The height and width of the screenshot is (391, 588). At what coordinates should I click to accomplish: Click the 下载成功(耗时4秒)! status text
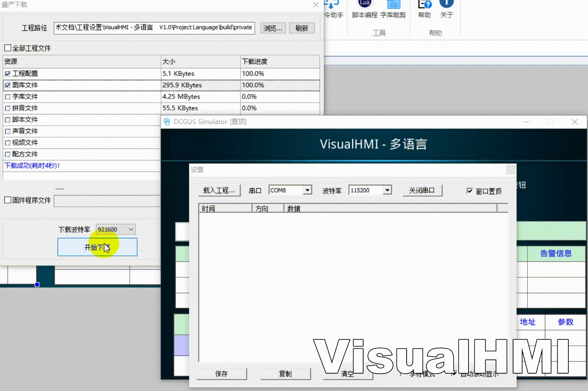point(32,166)
